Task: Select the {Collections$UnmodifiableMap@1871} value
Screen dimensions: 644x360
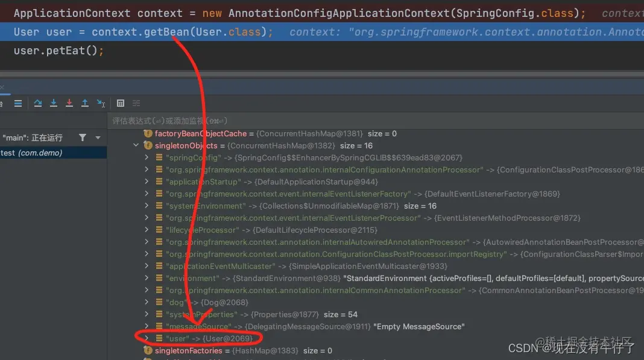Action: [x=329, y=206]
